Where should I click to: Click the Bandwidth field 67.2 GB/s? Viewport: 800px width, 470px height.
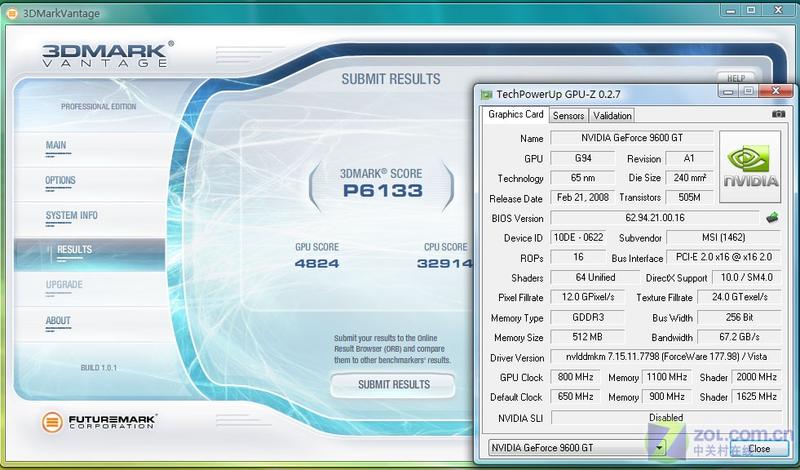(x=739, y=337)
